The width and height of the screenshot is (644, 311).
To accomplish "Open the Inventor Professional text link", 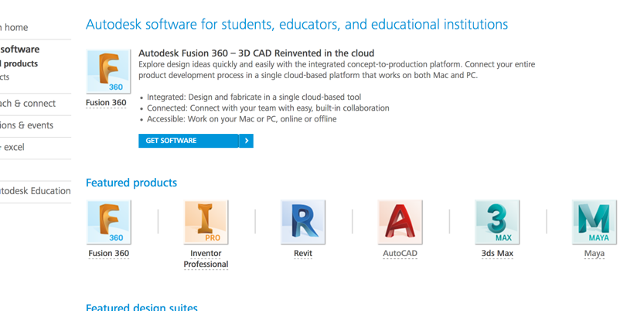I will [x=206, y=259].
